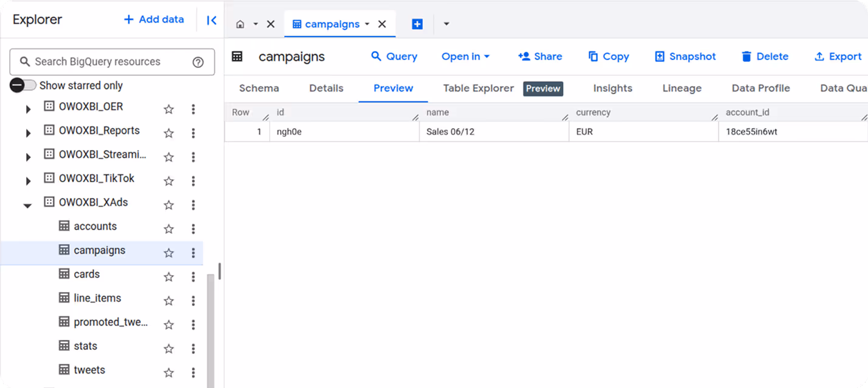This screenshot has height=388, width=868.
Task: Share the campaigns table
Action: pyautogui.click(x=540, y=56)
